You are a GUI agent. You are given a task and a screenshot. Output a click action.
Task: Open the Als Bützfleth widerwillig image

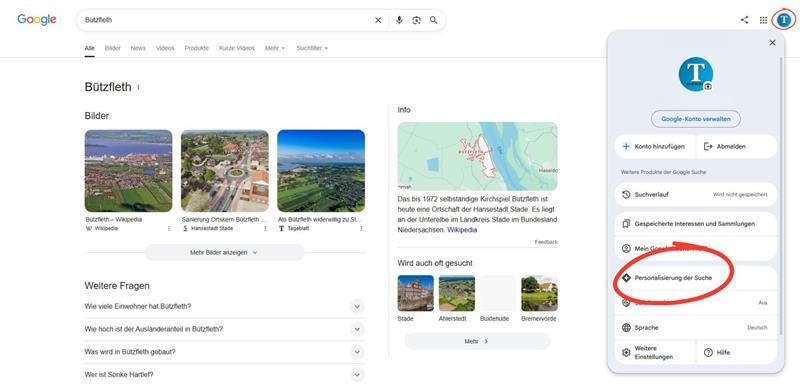[x=321, y=171]
